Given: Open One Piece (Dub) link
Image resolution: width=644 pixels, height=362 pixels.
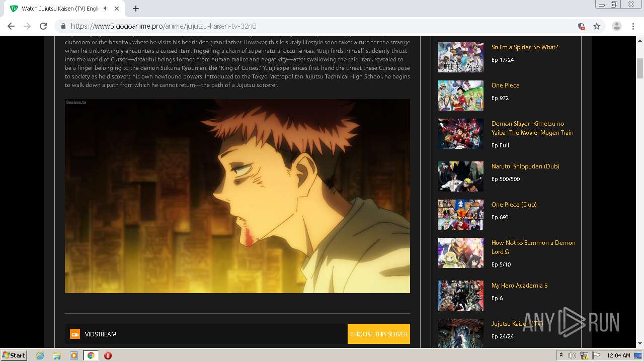Looking at the screenshot, I should [x=514, y=205].
